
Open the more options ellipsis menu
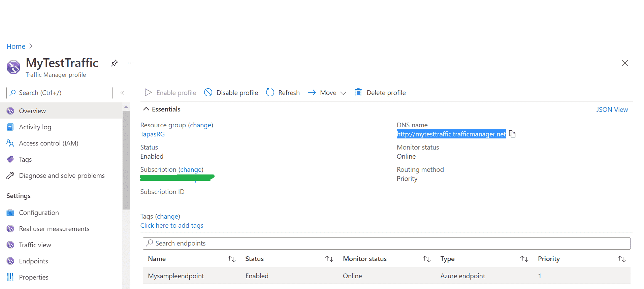coord(131,63)
